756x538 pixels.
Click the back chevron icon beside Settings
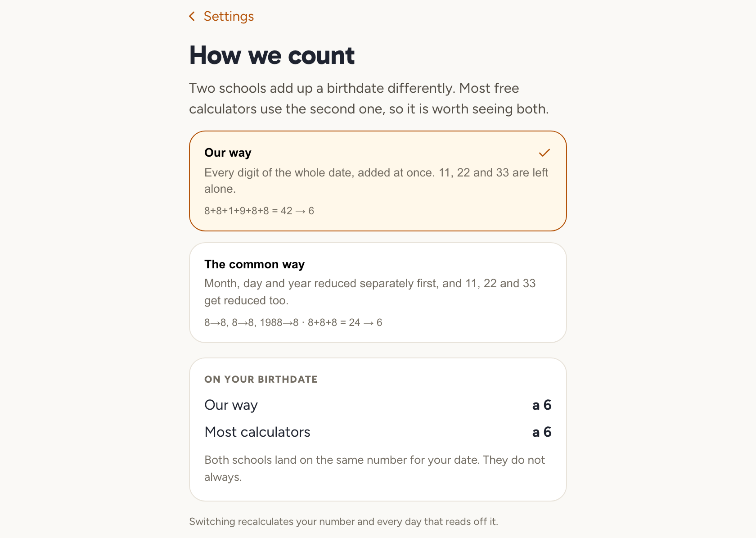click(x=192, y=16)
